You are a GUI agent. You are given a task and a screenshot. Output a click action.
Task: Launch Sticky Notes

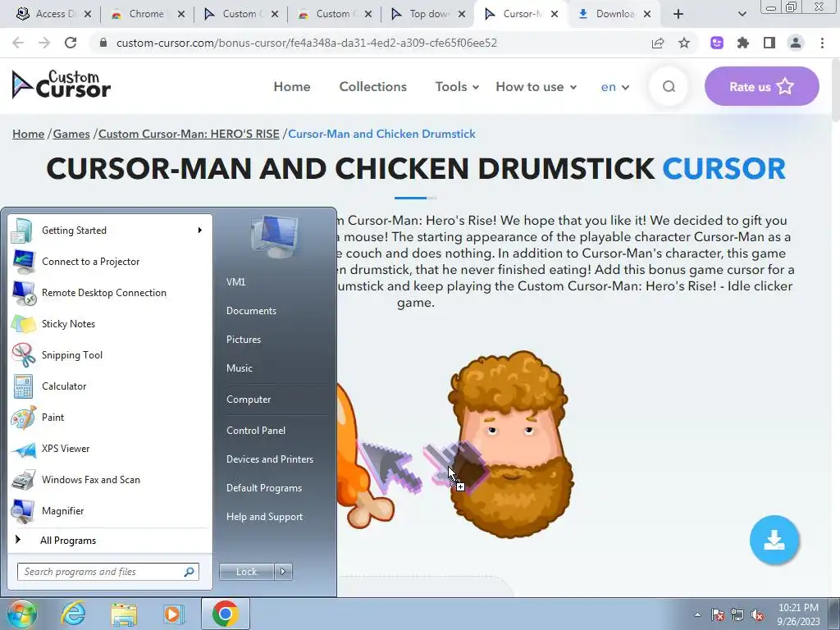(x=110, y=323)
